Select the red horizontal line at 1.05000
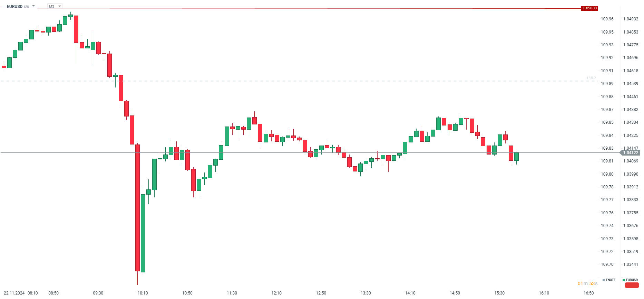644x299 pixels. (x=311, y=8)
